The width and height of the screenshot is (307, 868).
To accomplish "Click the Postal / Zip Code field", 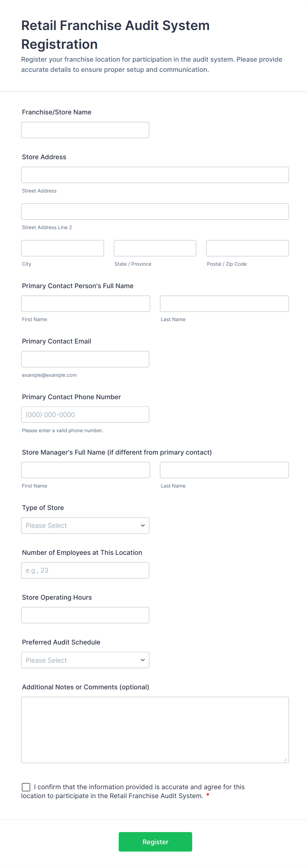I will tap(247, 248).
